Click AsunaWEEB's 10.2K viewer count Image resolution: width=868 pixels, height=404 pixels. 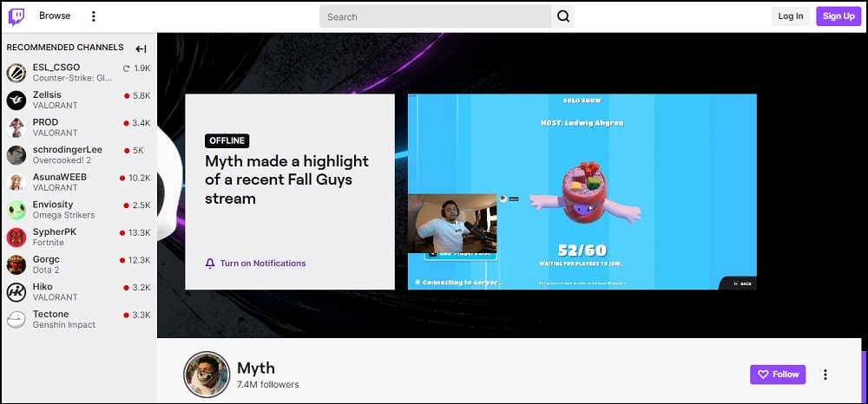click(x=135, y=178)
